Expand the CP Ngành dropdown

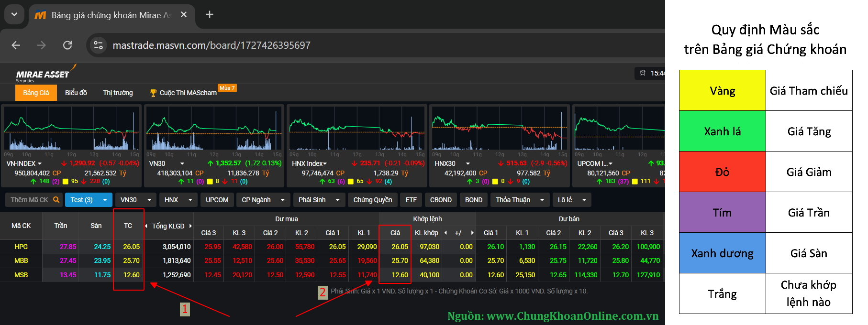pyautogui.click(x=283, y=200)
